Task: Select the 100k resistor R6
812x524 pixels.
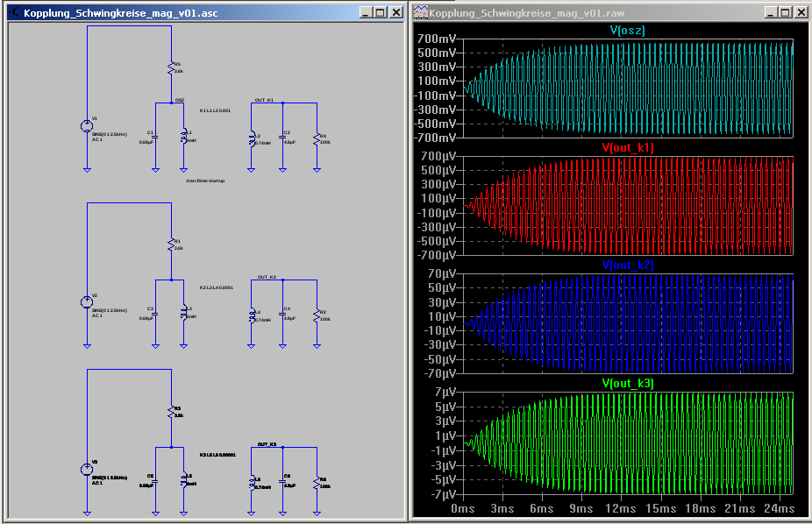Action: click(317, 483)
